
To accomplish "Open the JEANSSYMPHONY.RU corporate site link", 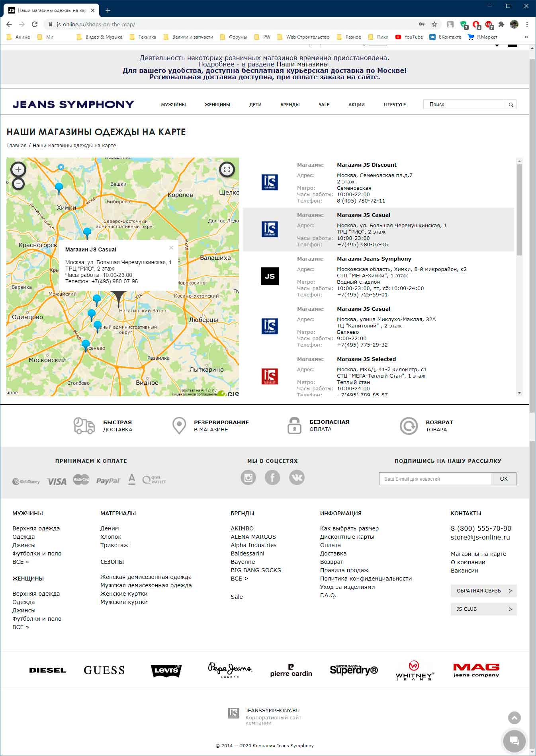I will click(x=272, y=710).
